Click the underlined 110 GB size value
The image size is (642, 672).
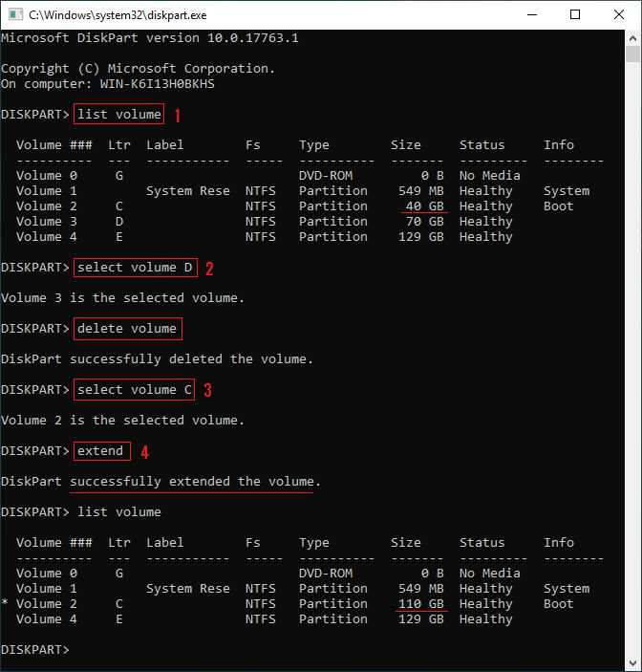coord(420,604)
